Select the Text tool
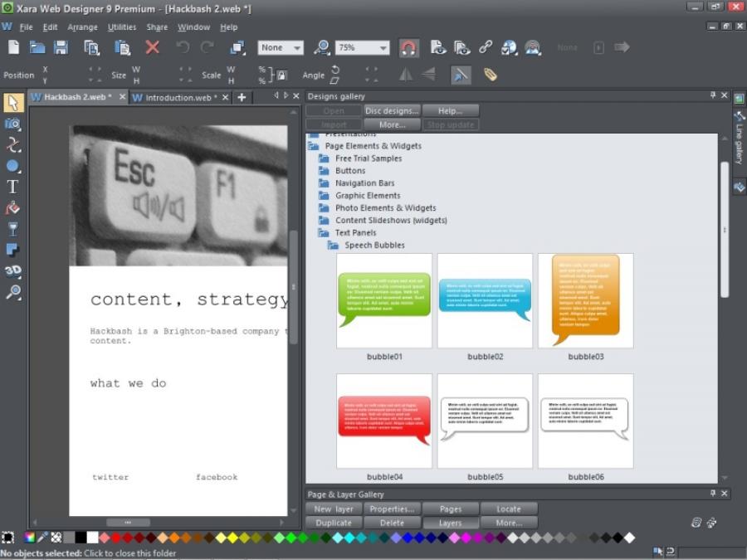 coord(12,187)
